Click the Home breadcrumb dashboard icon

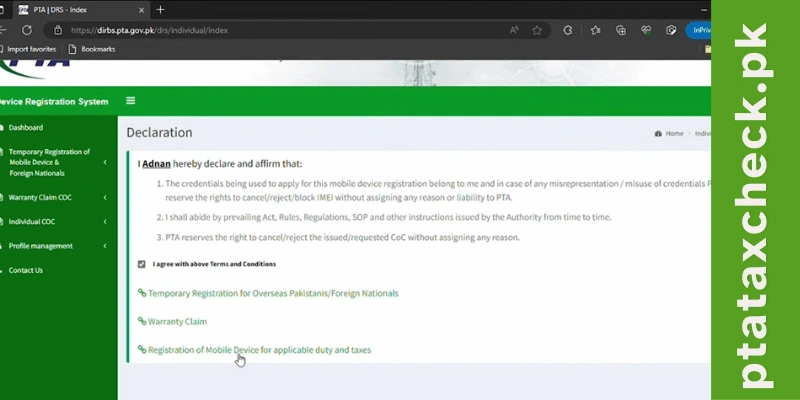658,134
